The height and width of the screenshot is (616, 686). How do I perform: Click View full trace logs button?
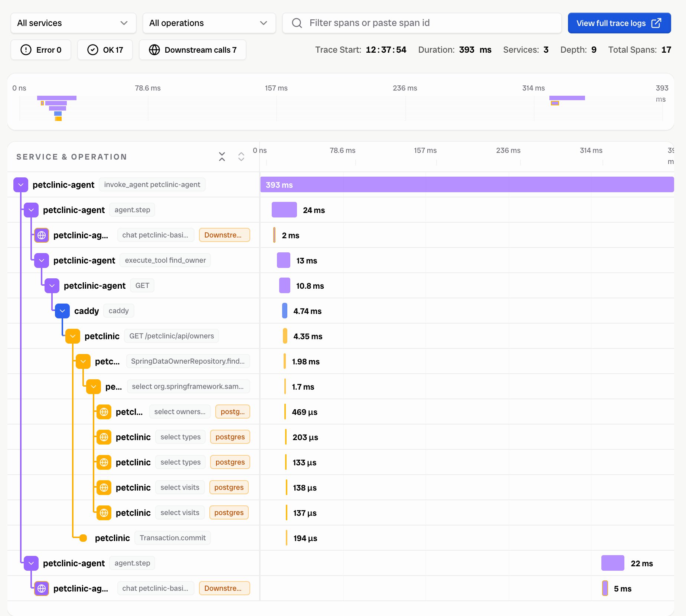point(619,23)
